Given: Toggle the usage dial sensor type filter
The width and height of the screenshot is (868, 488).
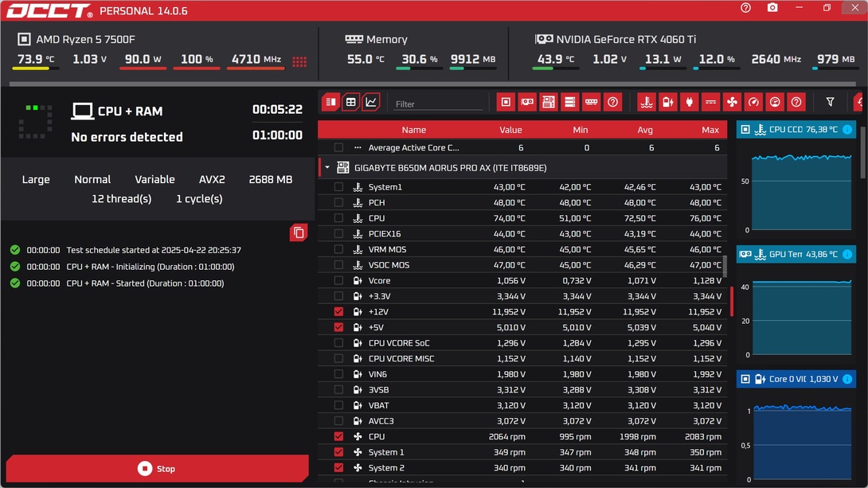Looking at the screenshot, I should (775, 102).
